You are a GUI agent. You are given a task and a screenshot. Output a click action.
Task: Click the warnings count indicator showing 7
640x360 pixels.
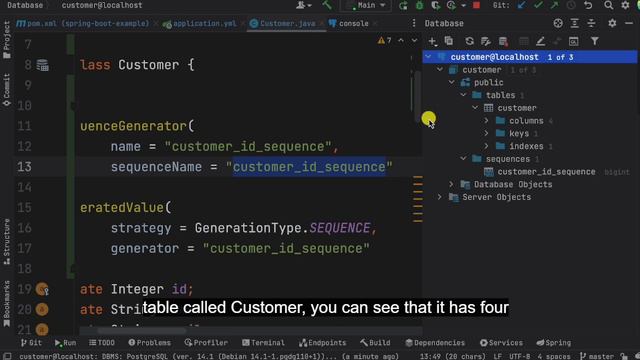pos(384,40)
